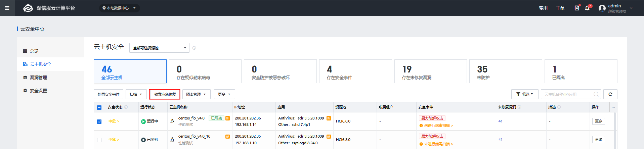Click the refresh list button

tap(610, 94)
